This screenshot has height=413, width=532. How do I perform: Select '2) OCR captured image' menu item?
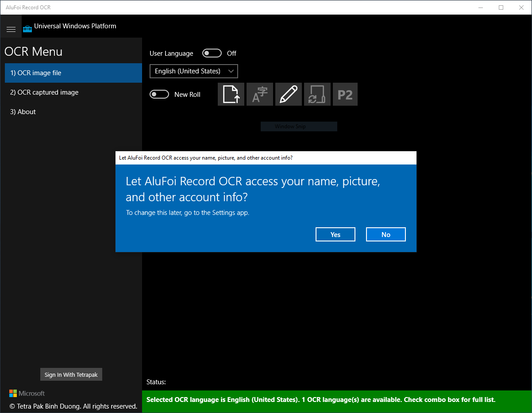point(73,92)
